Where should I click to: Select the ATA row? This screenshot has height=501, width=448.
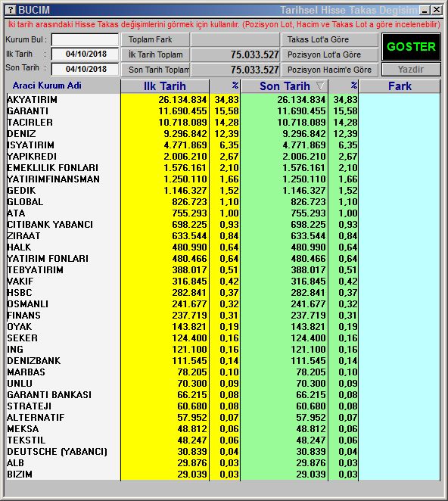223,213
